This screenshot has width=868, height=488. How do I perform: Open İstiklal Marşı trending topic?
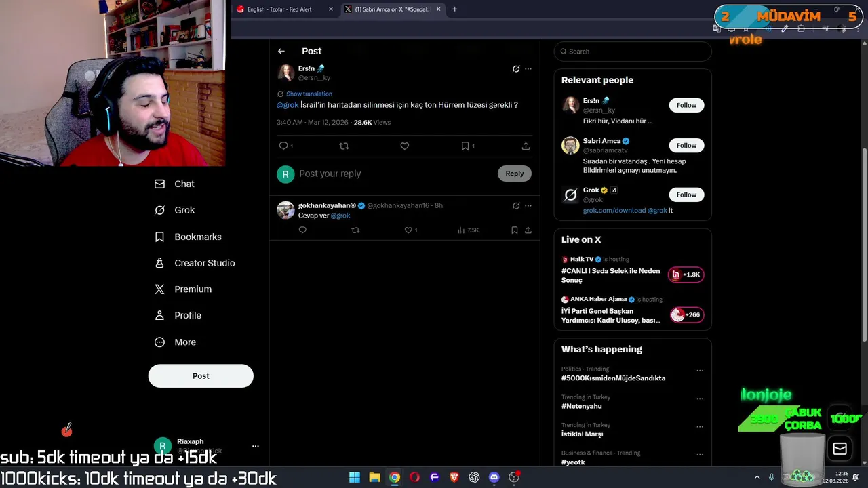click(x=582, y=434)
